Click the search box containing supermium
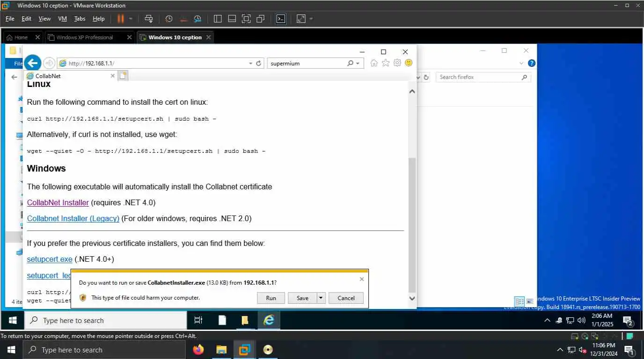 pyautogui.click(x=307, y=63)
